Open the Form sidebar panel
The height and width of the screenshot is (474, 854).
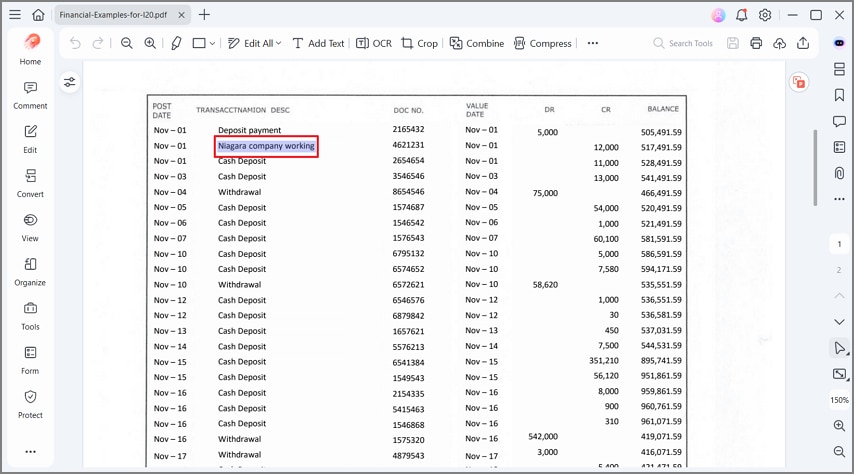coord(30,360)
